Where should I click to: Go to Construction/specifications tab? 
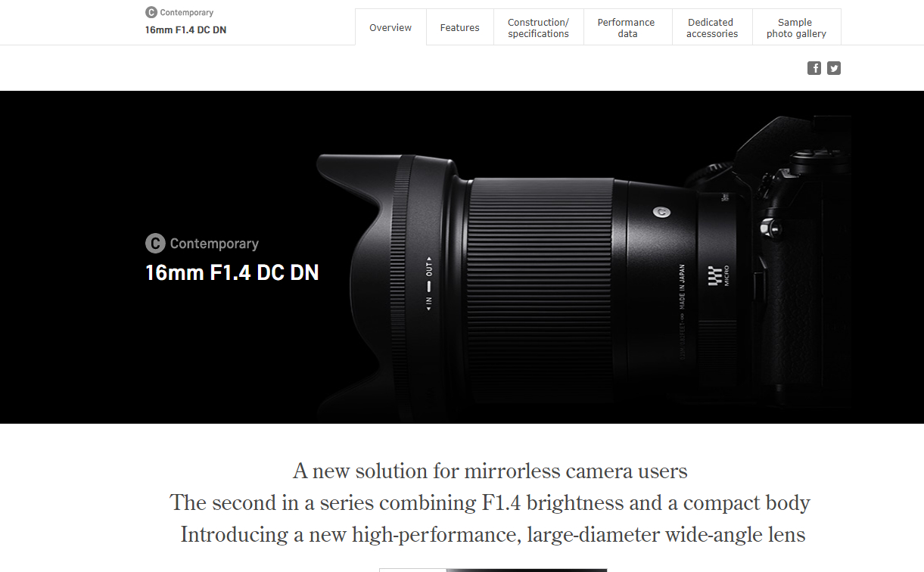539,27
